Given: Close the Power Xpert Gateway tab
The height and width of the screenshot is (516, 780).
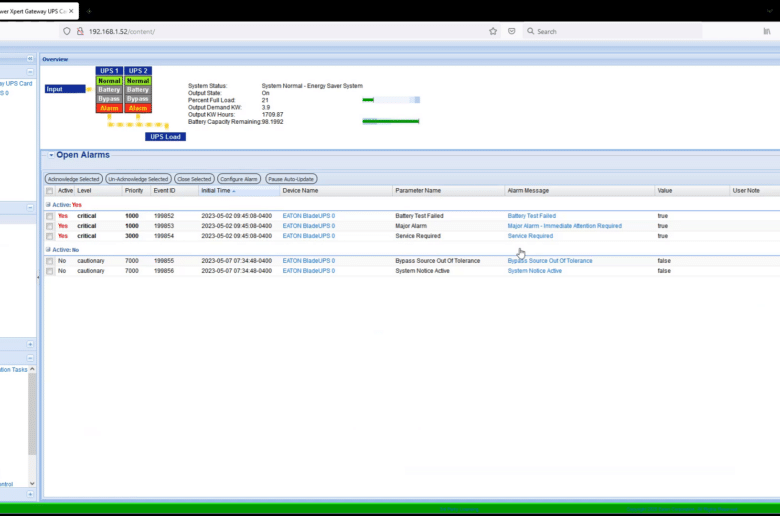Looking at the screenshot, I should [x=71, y=11].
